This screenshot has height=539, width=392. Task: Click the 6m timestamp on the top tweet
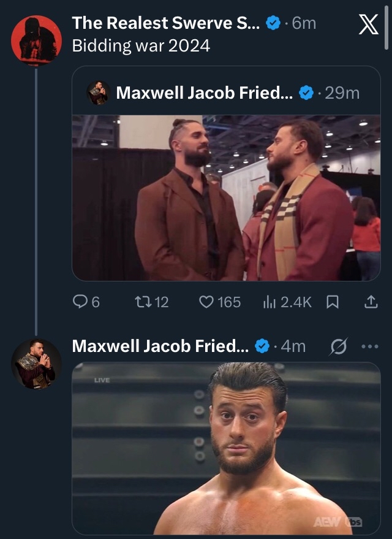click(304, 23)
